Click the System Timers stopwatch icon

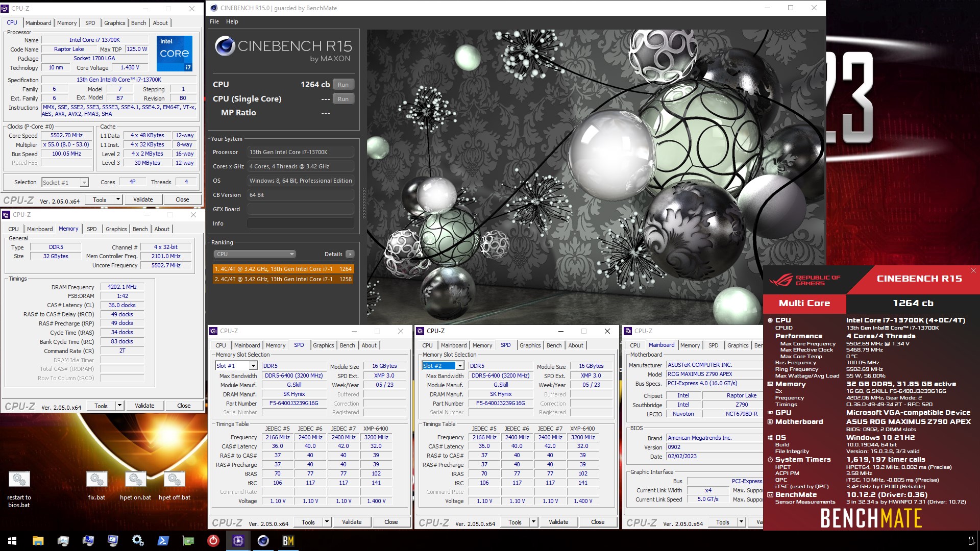[770, 460]
